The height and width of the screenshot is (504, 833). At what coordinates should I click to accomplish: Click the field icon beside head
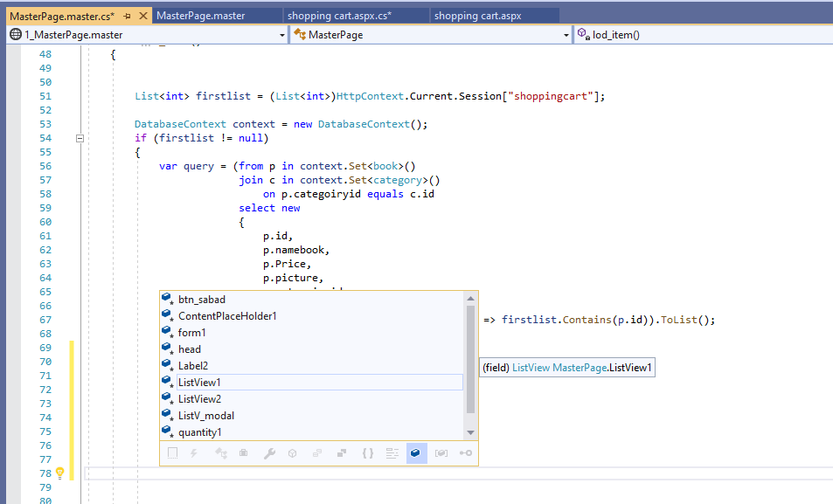tap(168, 349)
